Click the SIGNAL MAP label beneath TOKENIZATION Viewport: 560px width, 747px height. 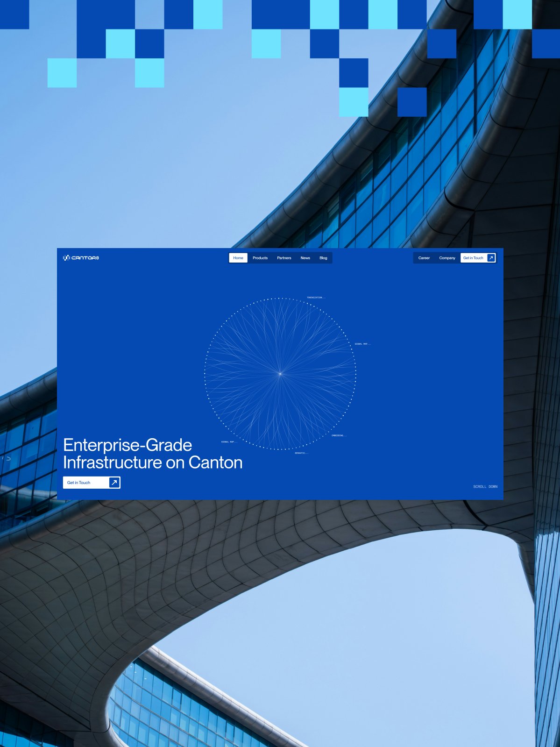click(x=363, y=344)
